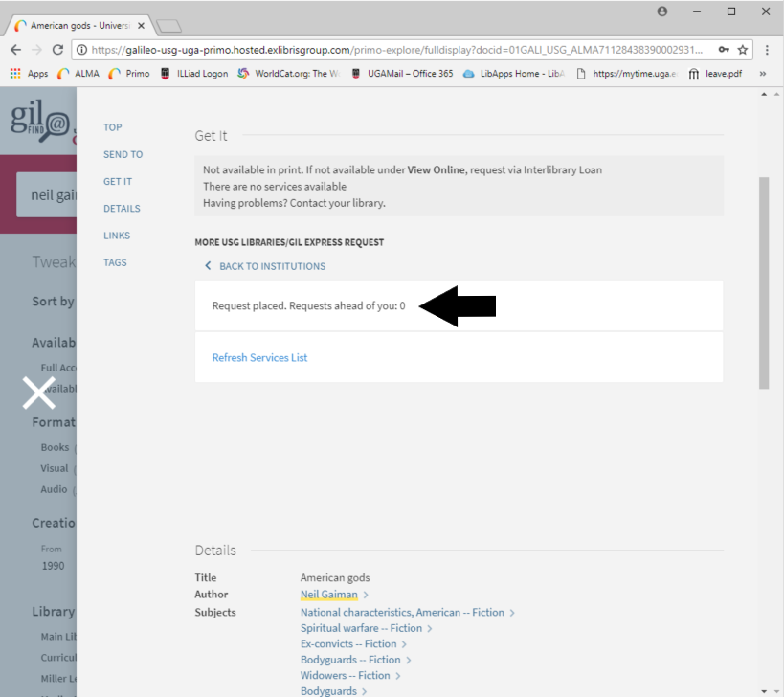Open Chrome three-dot menu
784x697 pixels.
(768, 50)
